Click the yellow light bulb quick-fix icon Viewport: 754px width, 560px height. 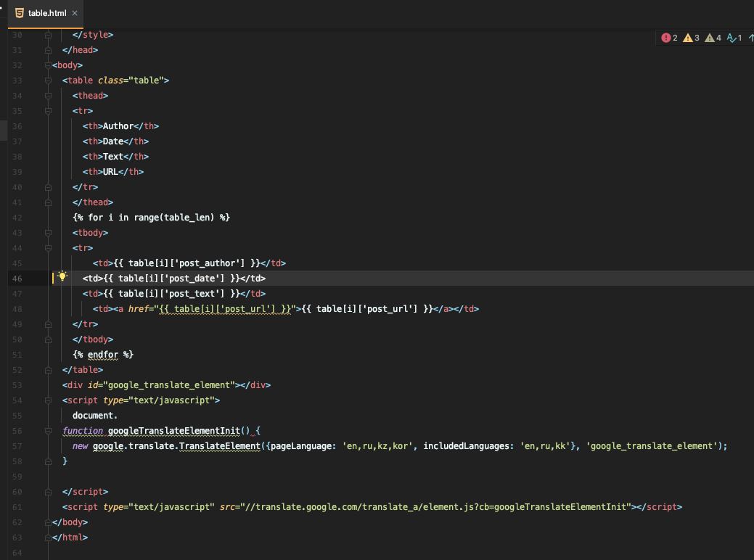62,276
